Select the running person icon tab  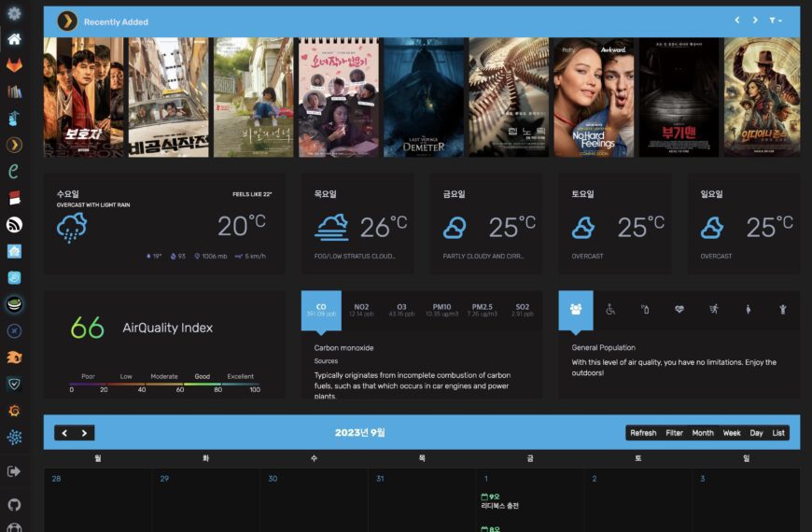pos(713,309)
